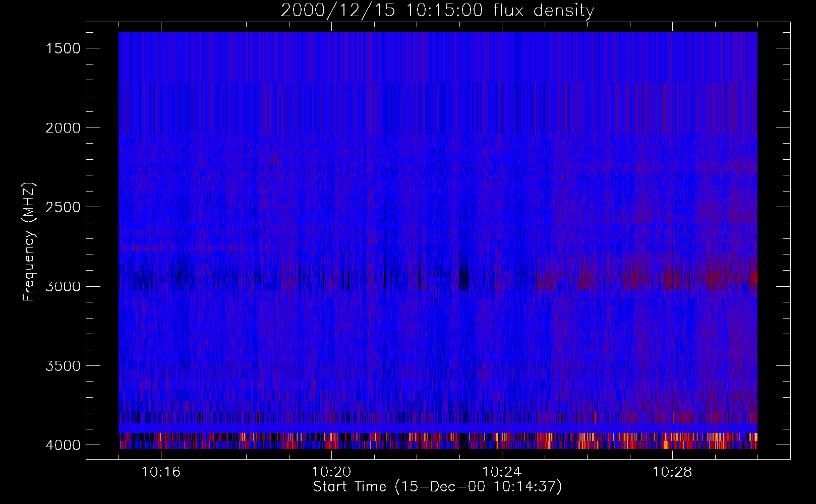Click the 10:24 time axis label
Viewport: 816px width, 504px height.
502,472
